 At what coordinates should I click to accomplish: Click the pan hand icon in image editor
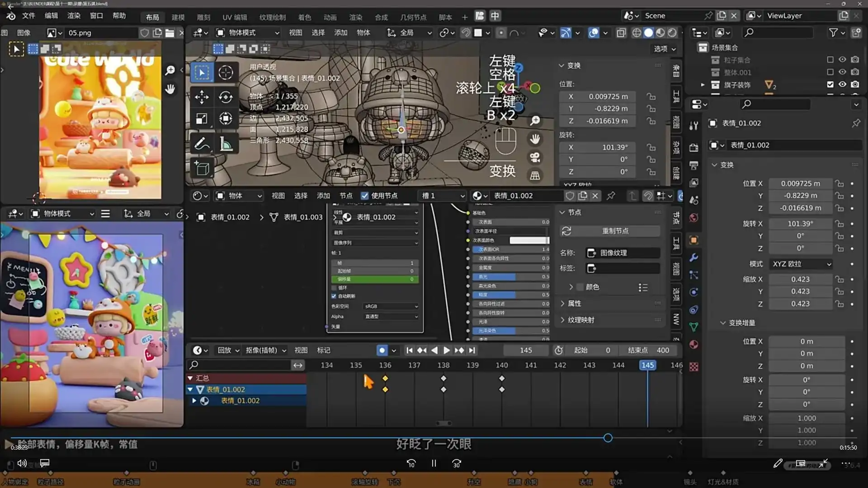coord(170,89)
